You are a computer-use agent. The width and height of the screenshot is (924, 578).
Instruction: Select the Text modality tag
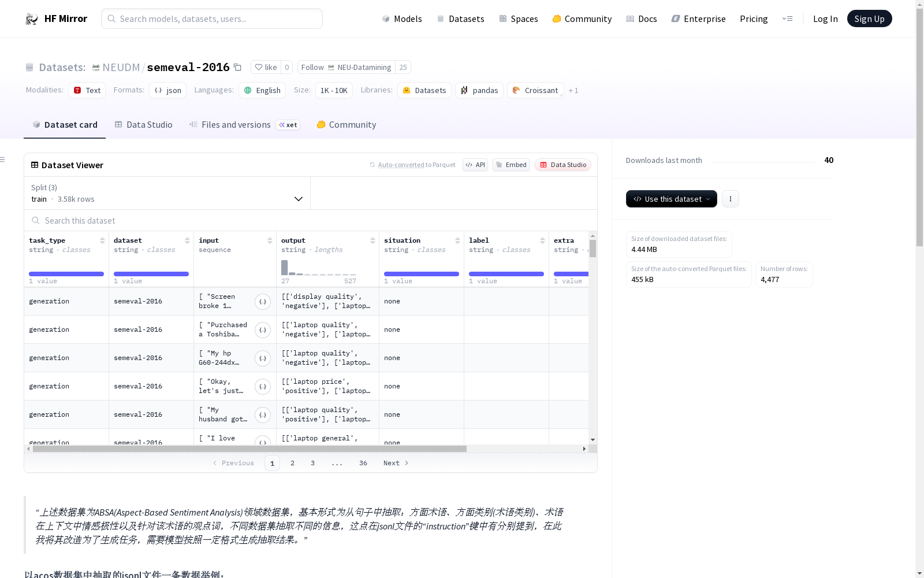[87, 90]
